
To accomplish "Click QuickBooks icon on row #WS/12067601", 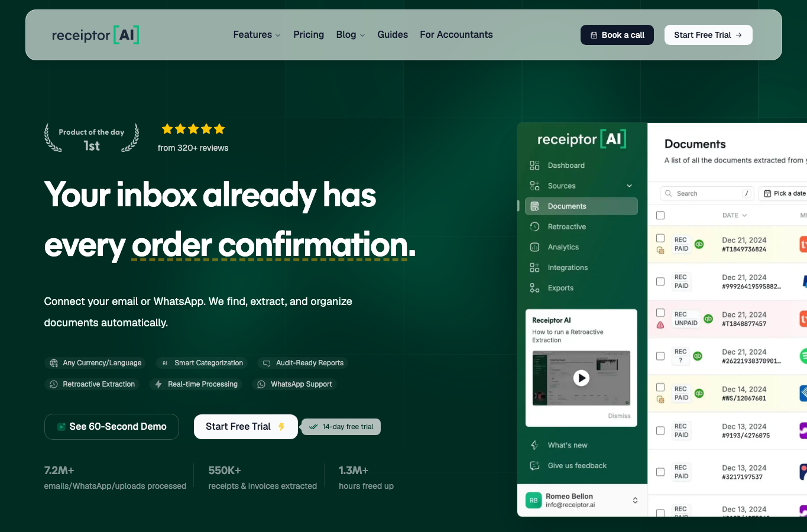I will tap(699, 393).
